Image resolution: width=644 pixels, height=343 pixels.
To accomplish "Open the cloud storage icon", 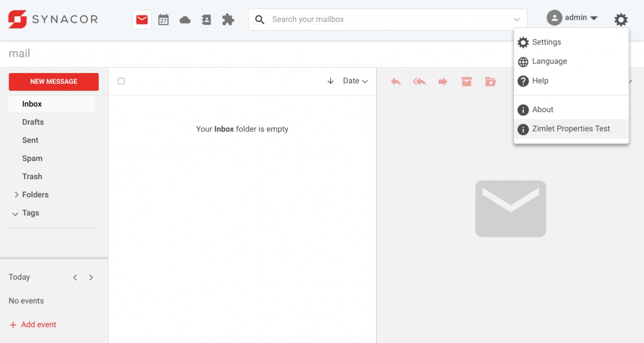I will (185, 20).
